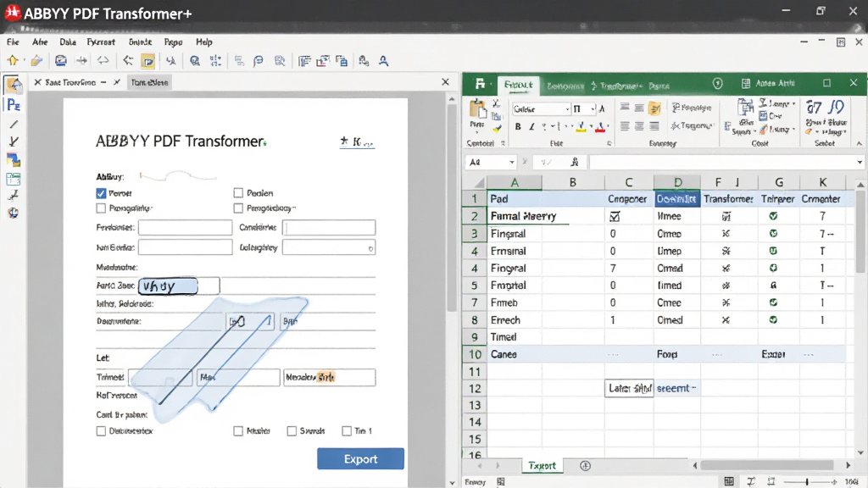Collapse the Excel ribbon with the chevron
Screen dimensions: 868x488
(x=860, y=143)
